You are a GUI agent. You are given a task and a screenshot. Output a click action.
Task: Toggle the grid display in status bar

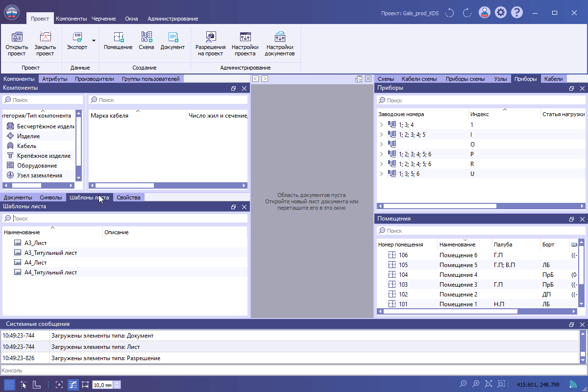pos(9,385)
